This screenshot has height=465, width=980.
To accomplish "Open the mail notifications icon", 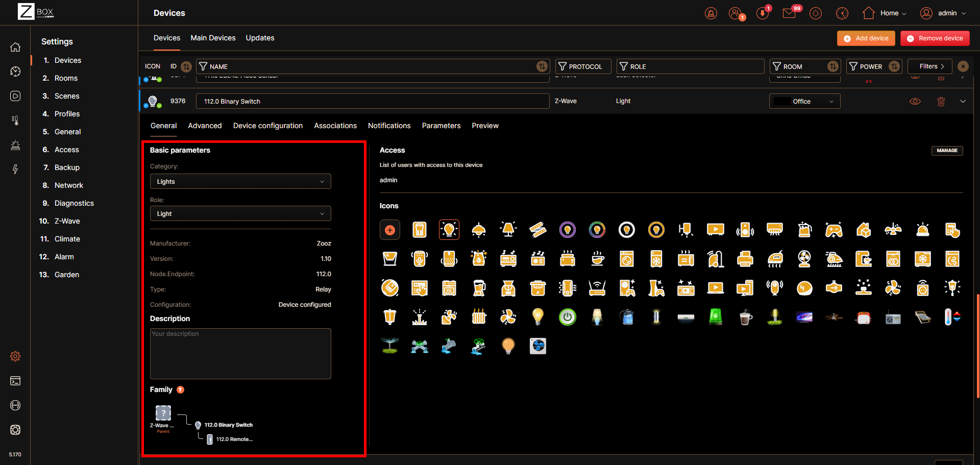I will tap(789, 13).
